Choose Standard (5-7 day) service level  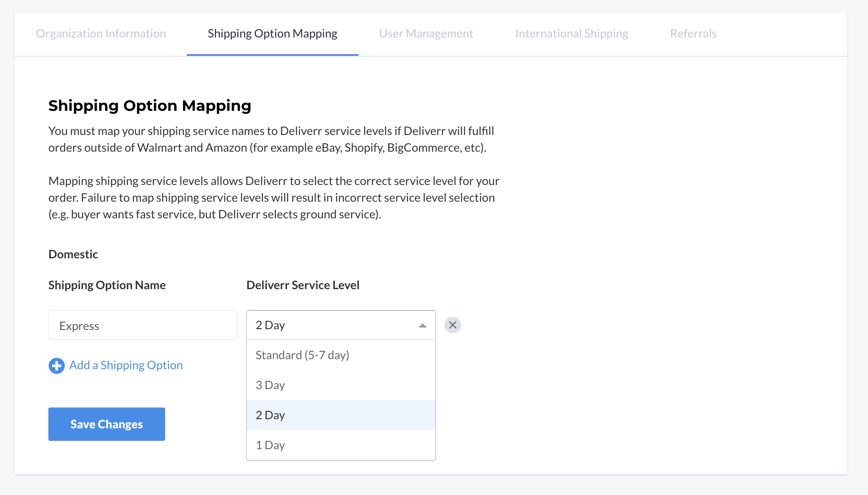tap(341, 355)
